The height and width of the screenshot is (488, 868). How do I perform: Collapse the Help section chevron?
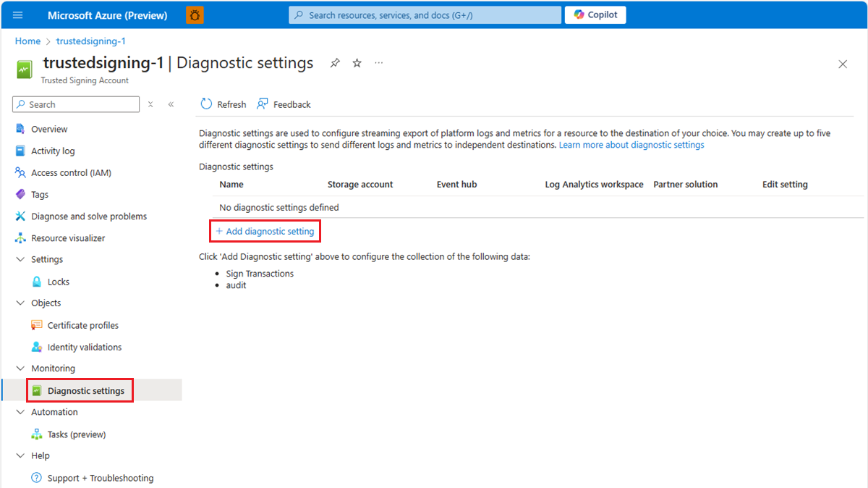[x=20, y=455]
